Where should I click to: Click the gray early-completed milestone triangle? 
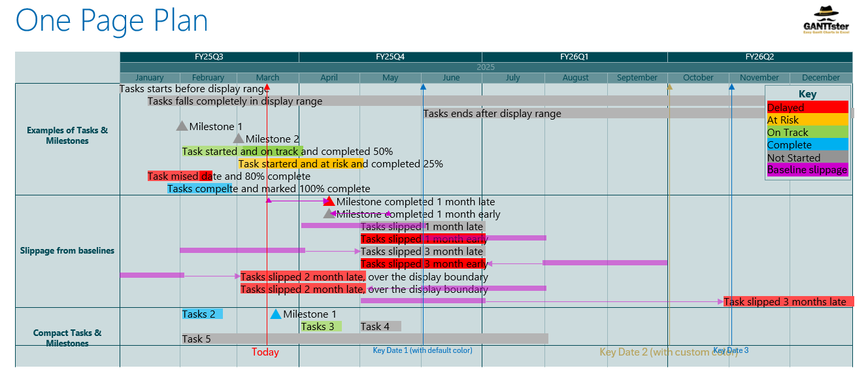click(x=328, y=214)
